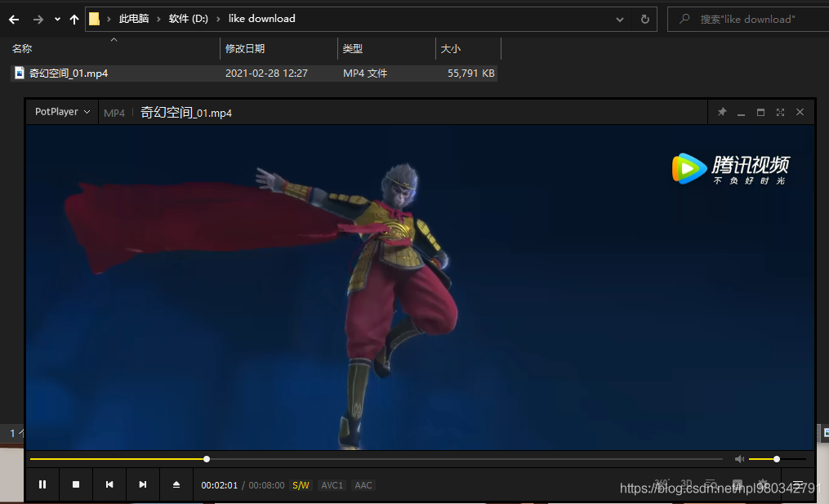Click the folder icon in address bar

(x=94, y=19)
